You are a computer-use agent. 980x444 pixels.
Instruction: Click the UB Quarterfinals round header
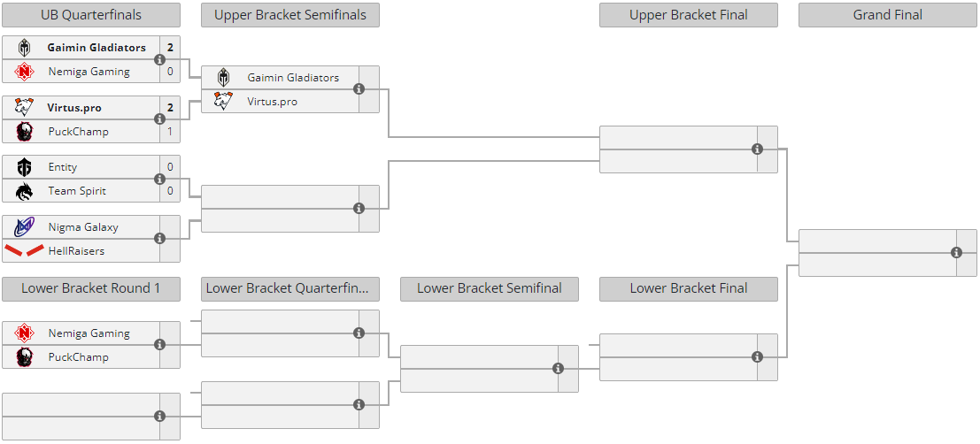(91, 15)
